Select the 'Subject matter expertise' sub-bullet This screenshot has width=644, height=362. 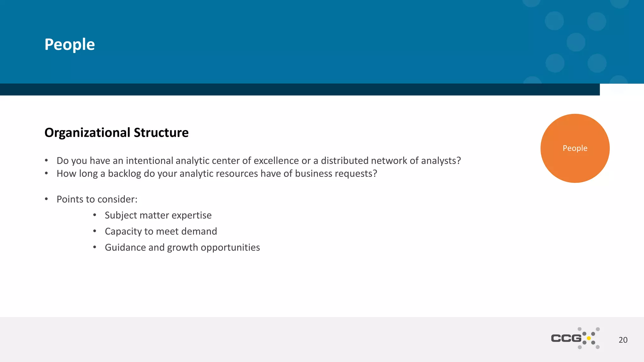tap(158, 215)
